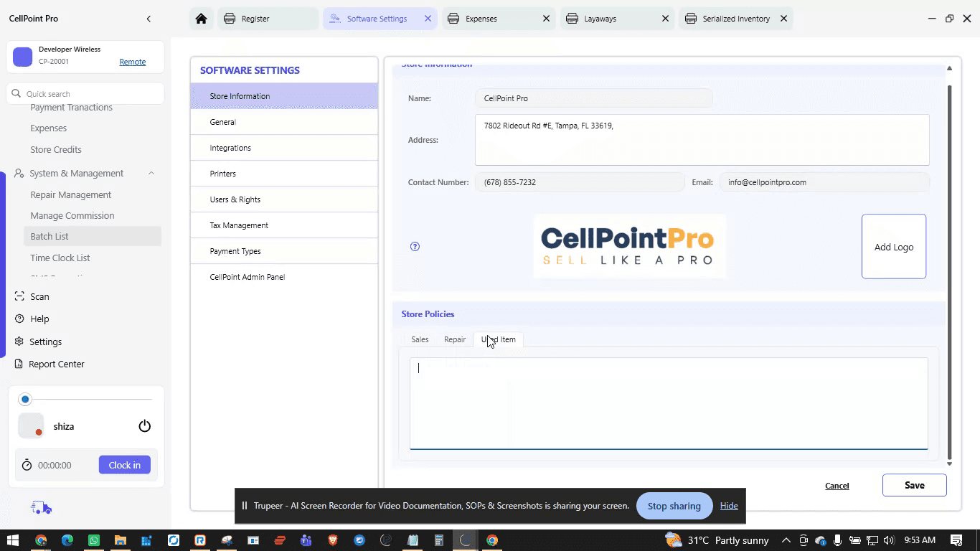This screenshot has width=980, height=551.
Task: Click the delivery truck icon
Action: tap(42, 508)
